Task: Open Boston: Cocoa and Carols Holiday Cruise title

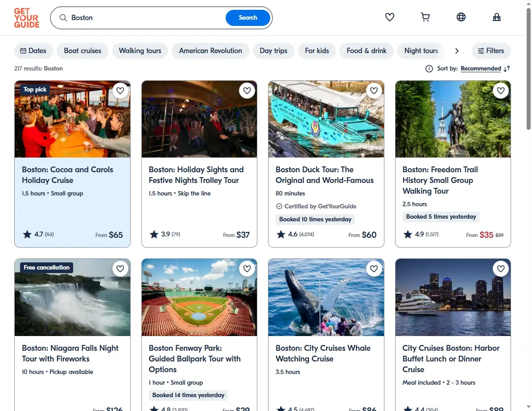Action: tap(67, 175)
